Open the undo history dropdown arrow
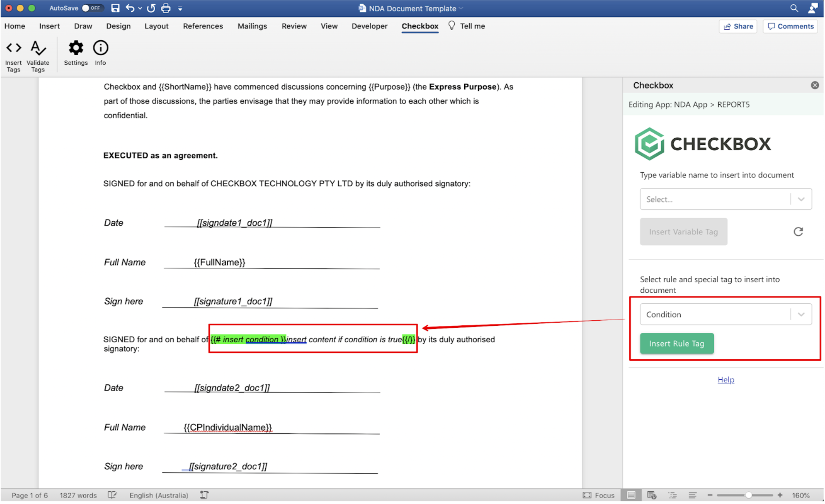This screenshot has width=825, height=504. click(x=140, y=8)
